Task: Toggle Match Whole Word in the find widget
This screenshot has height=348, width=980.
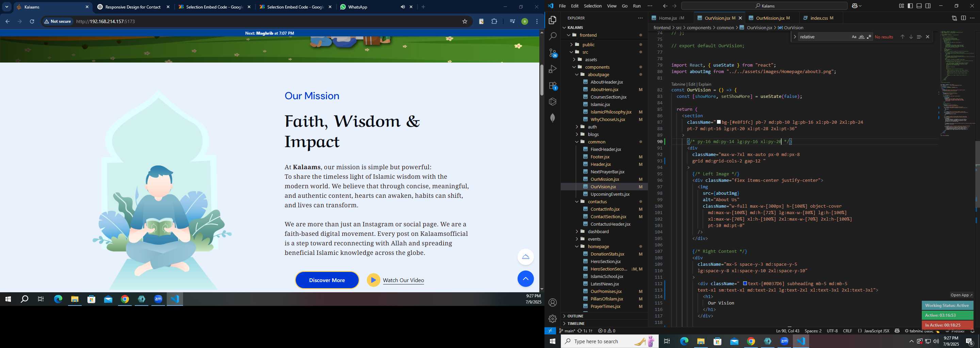Action: coord(861,37)
